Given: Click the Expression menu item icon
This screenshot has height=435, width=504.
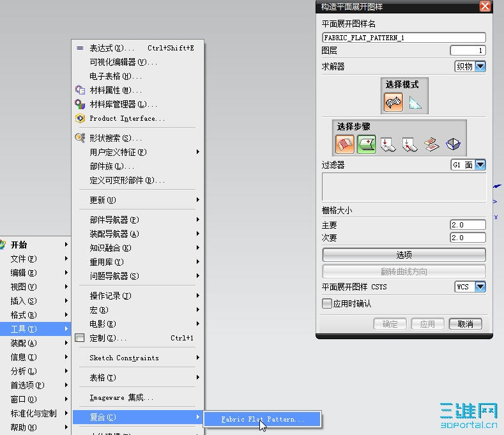Looking at the screenshot, I should (80, 48).
